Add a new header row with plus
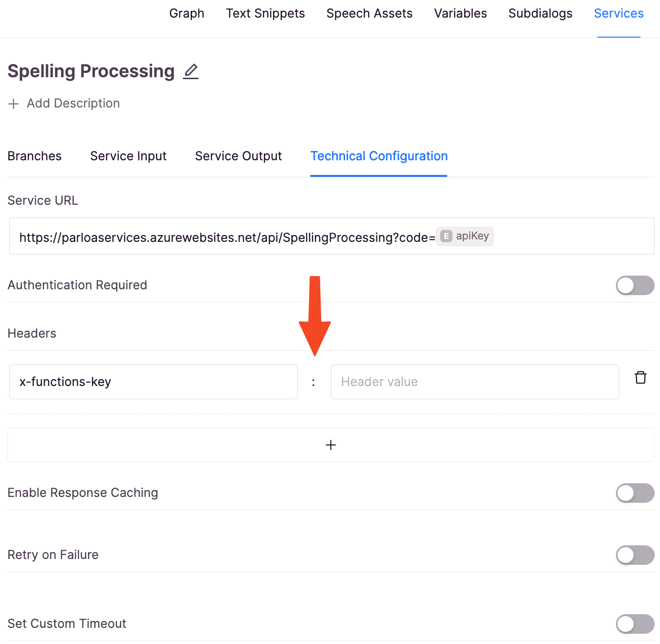The width and height of the screenshot is (660, 644). click(331, 445)
